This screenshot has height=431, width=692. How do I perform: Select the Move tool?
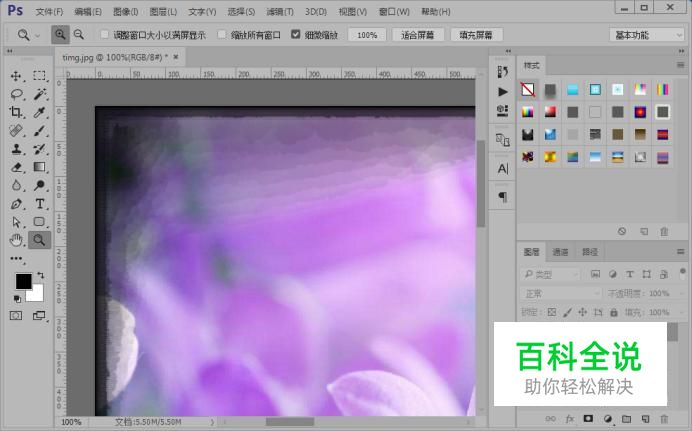[16, 76]
